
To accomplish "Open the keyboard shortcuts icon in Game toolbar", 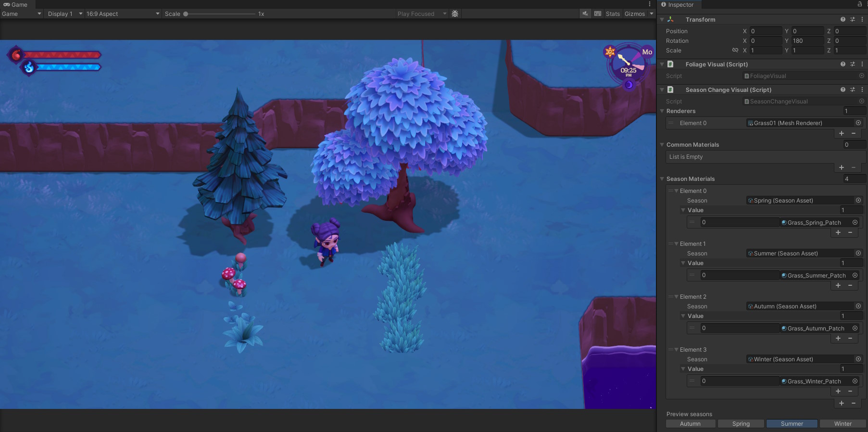I will tap(598, 13).
